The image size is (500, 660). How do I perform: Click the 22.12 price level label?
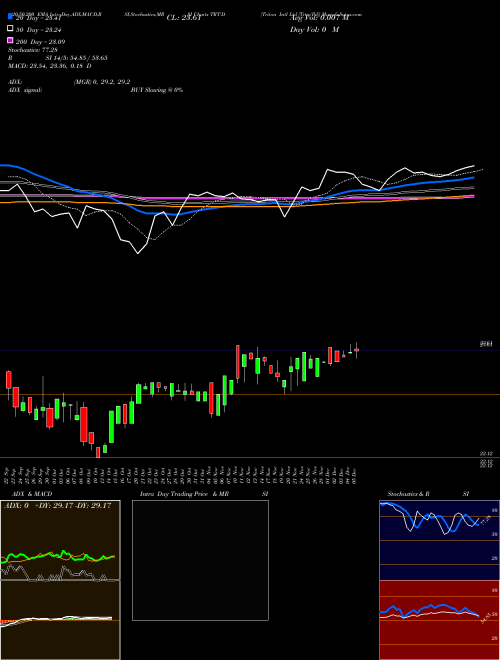[486, 453]
